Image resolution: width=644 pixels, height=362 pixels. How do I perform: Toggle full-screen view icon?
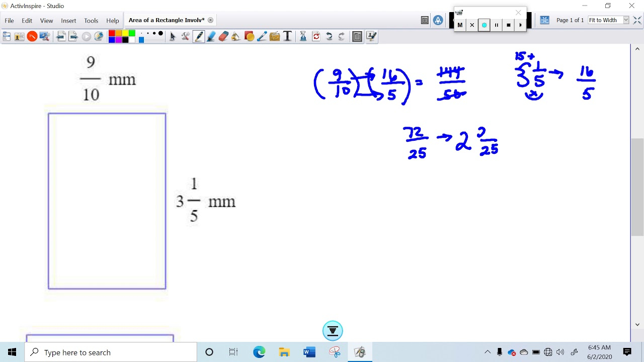point(637,20)
